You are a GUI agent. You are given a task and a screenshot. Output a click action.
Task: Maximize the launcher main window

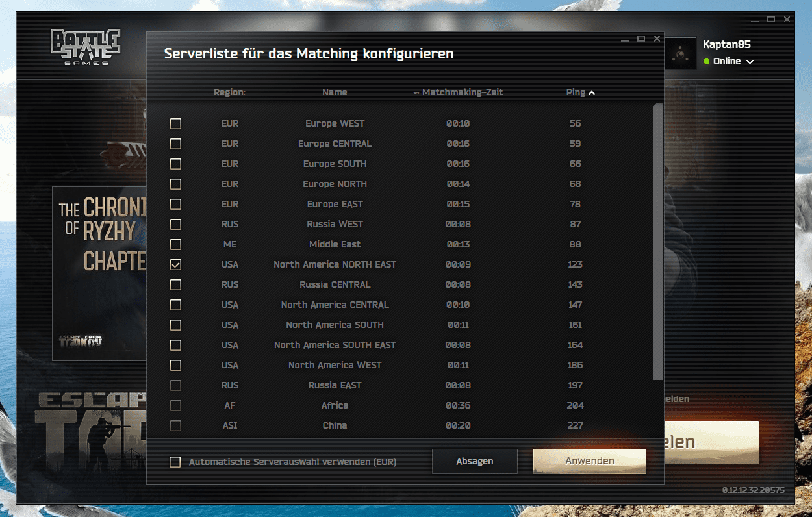(770, 19)
